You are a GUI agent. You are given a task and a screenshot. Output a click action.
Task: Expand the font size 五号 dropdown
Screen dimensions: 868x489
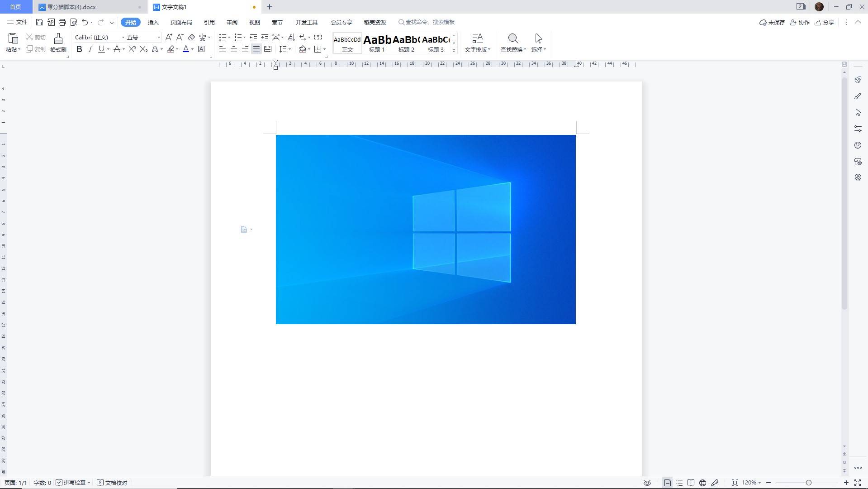[x=158, y=37]
